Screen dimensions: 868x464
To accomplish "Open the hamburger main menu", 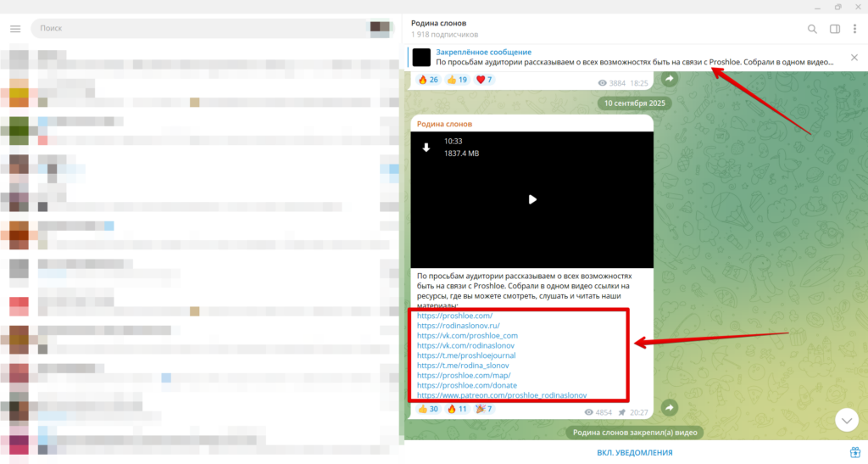I will 15,28.
